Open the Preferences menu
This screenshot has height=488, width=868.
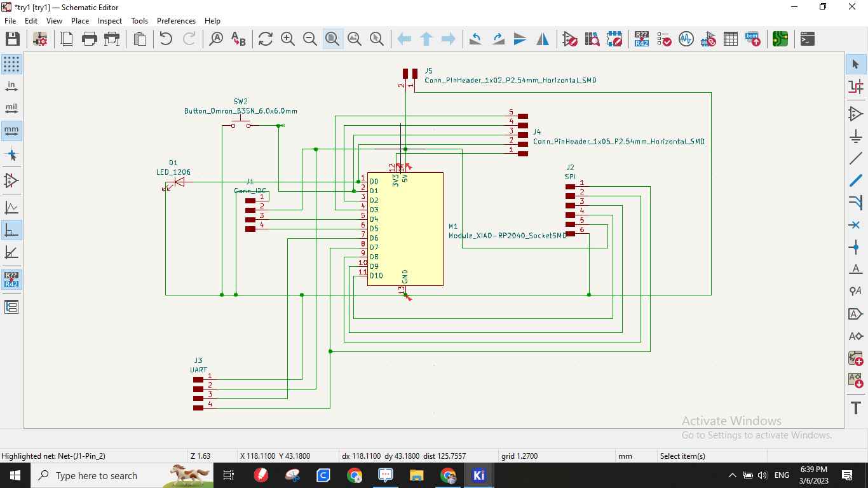click(176, 20)
